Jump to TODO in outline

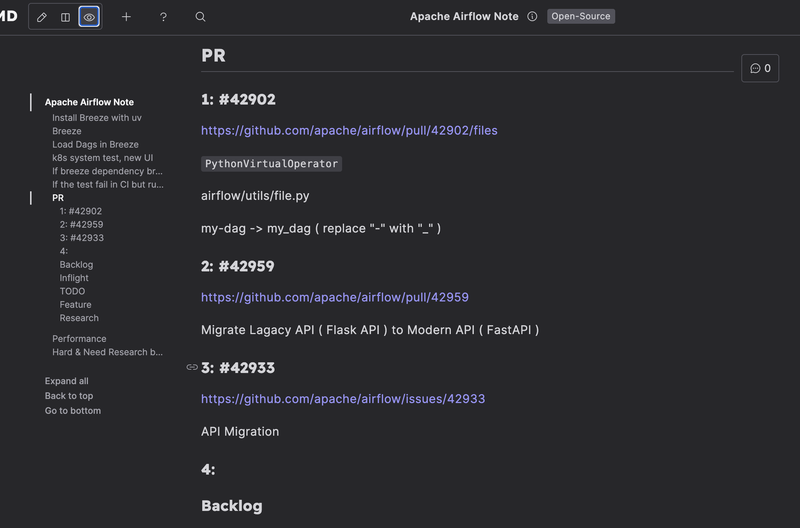click(72, 291)
